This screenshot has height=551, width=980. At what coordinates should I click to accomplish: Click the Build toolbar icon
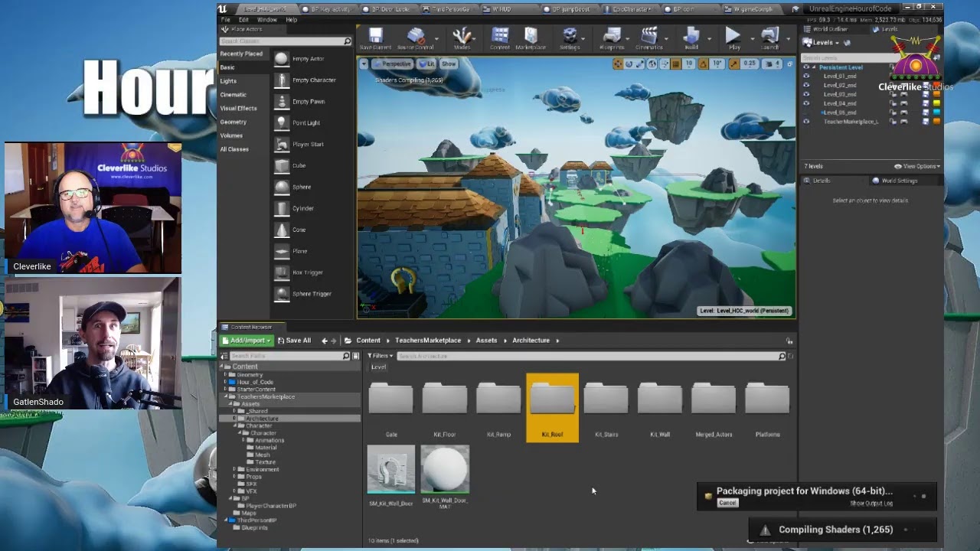691,36
